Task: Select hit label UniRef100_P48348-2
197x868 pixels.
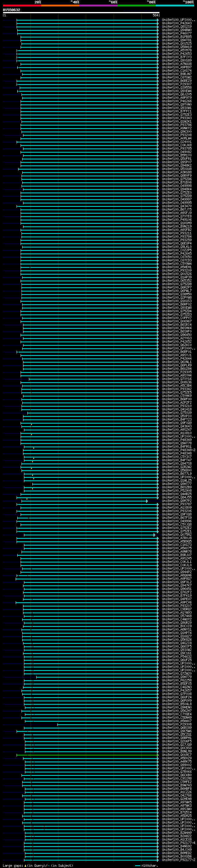Action: [179, 450]
